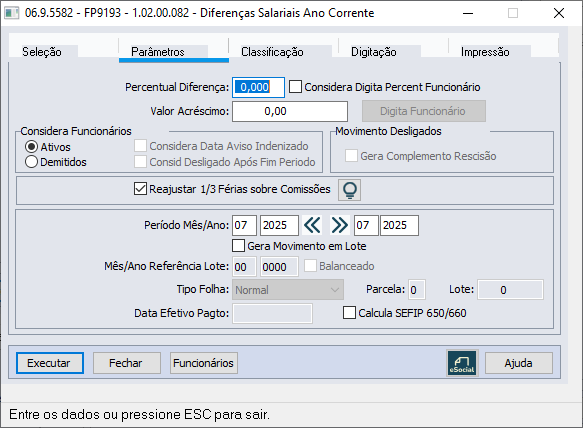Open the Funcionários button
The width and height of the screenshot is (583, 428).
(204, 363)
